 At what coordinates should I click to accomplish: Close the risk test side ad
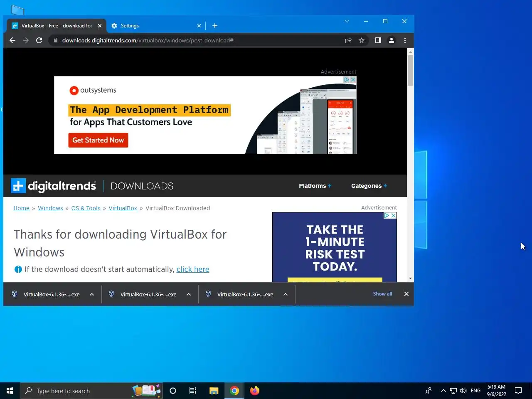pos(393,216)
